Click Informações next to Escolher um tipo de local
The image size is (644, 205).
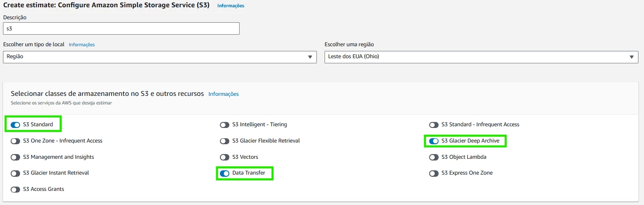coord(82,45)
